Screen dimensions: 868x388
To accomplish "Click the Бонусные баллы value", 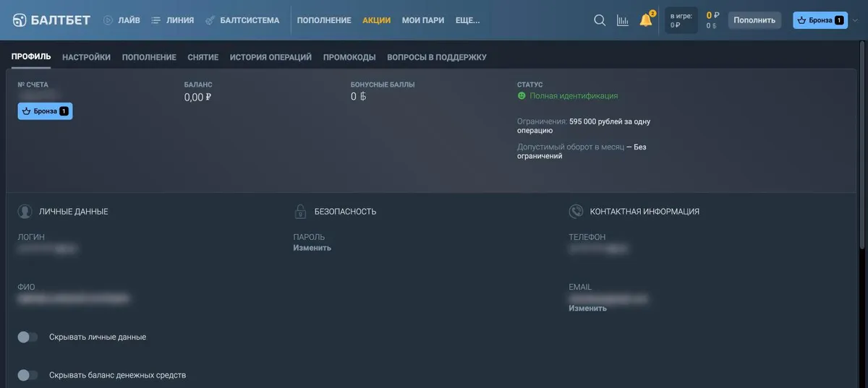I will (x=359, y=97).
